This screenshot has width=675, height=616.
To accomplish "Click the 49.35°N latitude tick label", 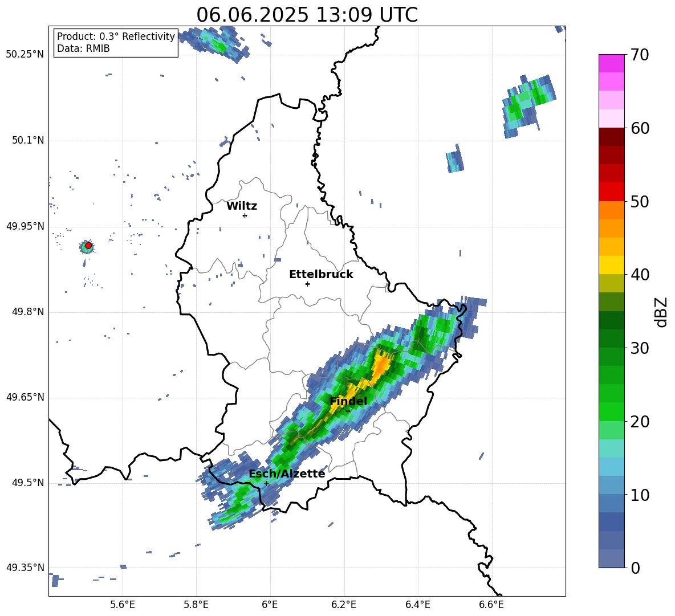I will (x=25, y=568).
